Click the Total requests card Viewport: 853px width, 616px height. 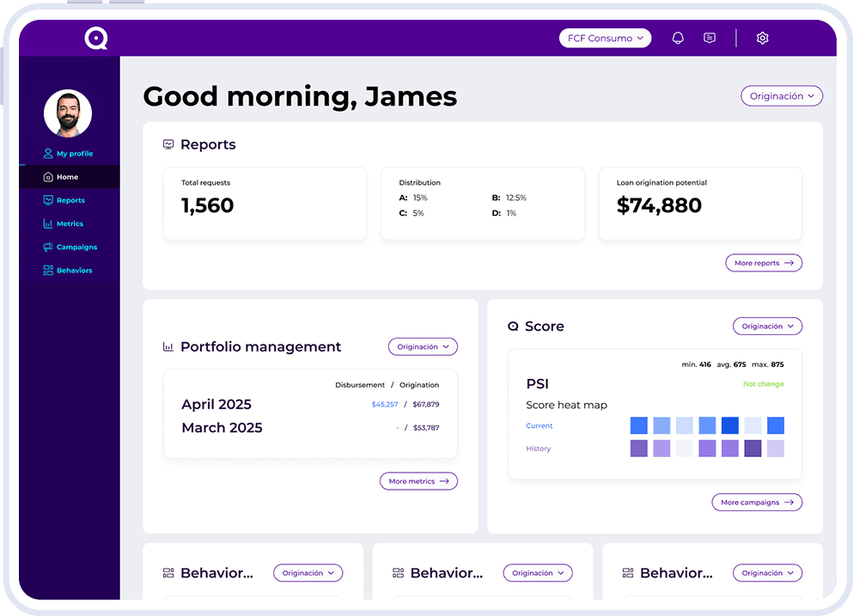point(265,204)
